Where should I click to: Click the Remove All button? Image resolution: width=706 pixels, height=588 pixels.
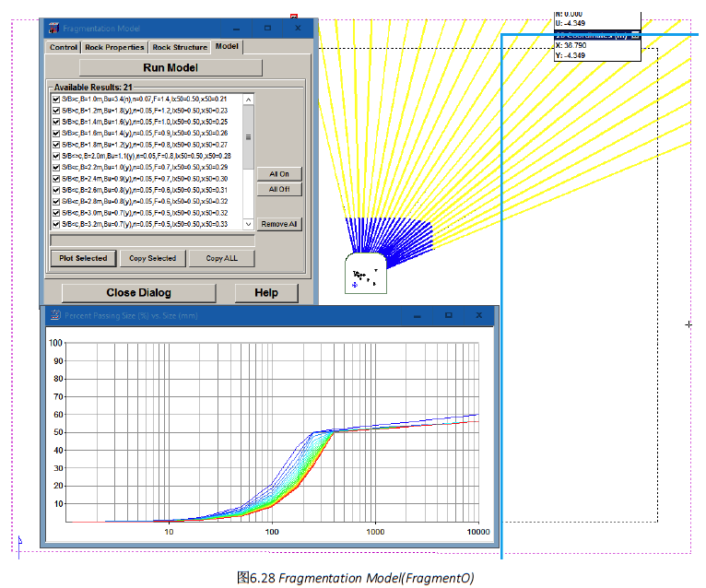coord(279,224)
